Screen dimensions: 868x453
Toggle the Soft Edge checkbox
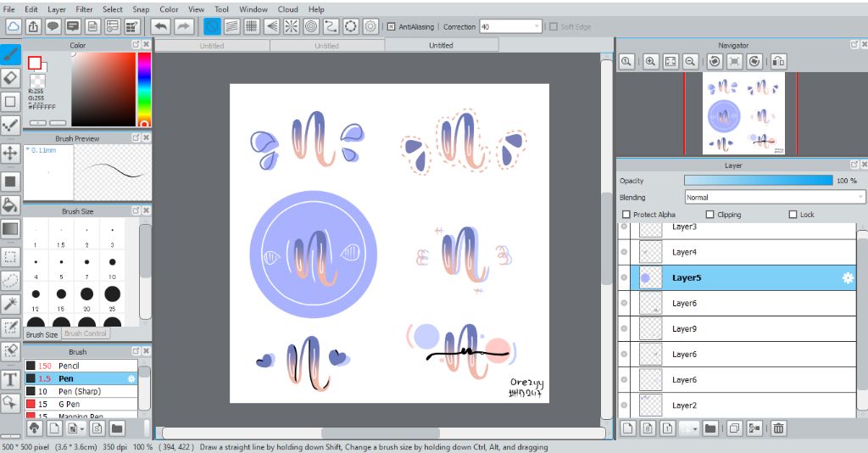(x=553, y=26)
